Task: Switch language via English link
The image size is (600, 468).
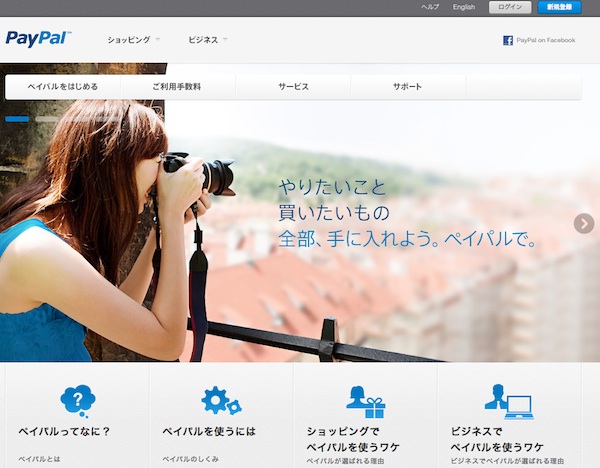Action: coord(464,7)
